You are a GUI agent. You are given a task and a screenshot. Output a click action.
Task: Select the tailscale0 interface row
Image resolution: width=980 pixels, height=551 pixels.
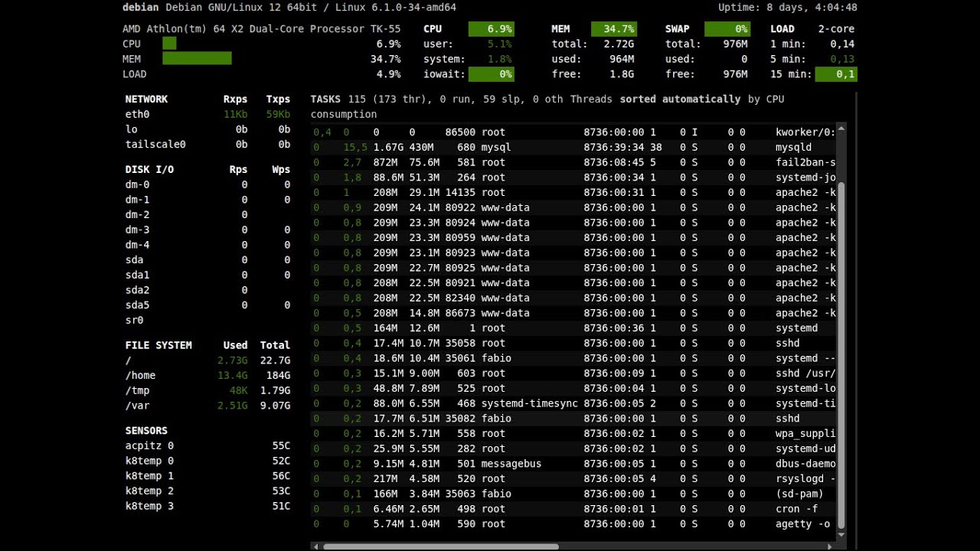click(207, 145)
